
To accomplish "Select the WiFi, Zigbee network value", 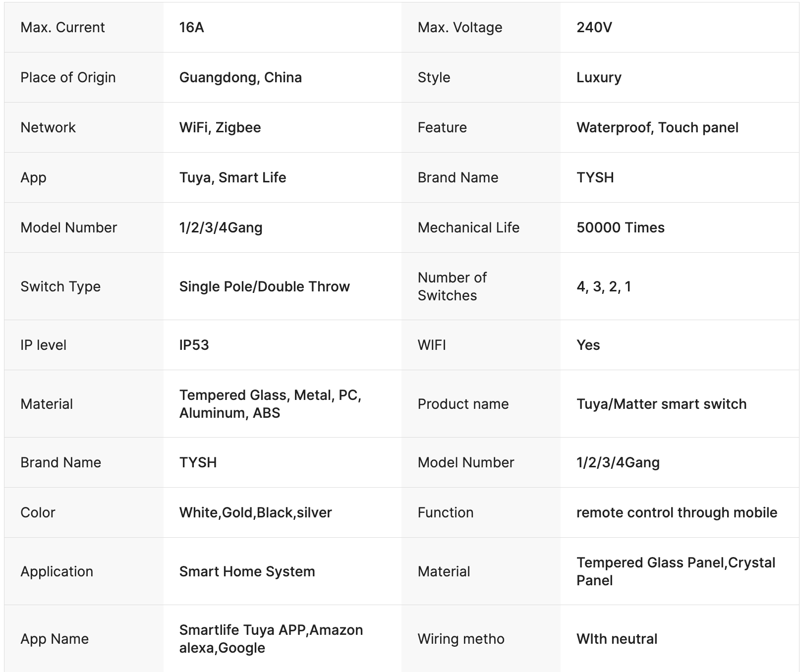I will (220, 127).
